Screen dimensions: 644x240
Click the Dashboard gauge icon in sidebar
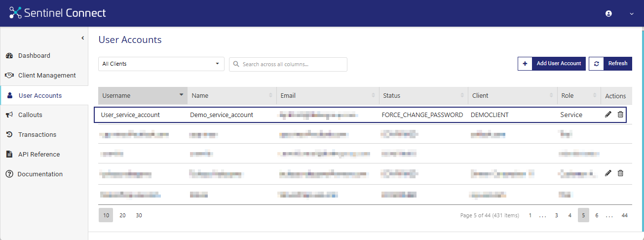9,56
